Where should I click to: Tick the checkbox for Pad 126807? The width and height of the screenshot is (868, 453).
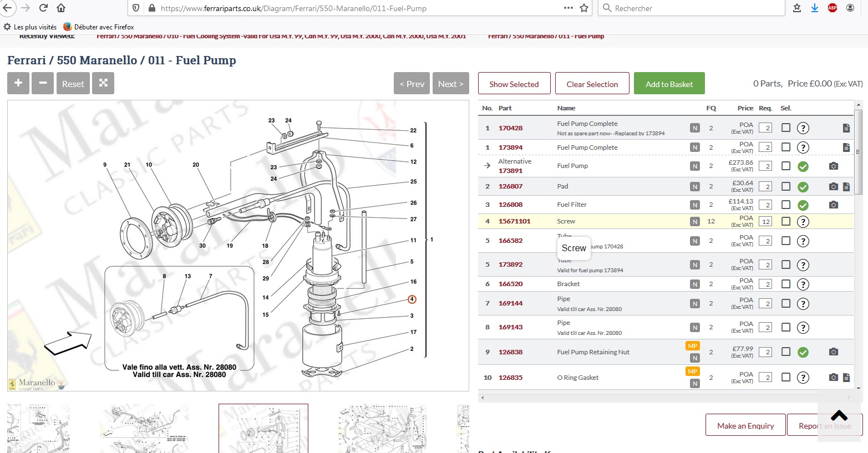click(x=786, y=186)
